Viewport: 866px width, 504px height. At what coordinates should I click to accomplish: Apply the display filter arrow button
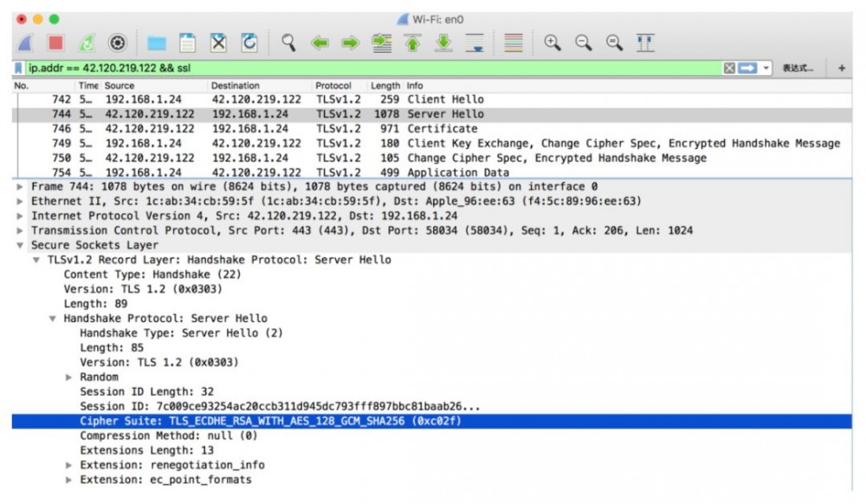pyautogui.click(x=747, y=68)
